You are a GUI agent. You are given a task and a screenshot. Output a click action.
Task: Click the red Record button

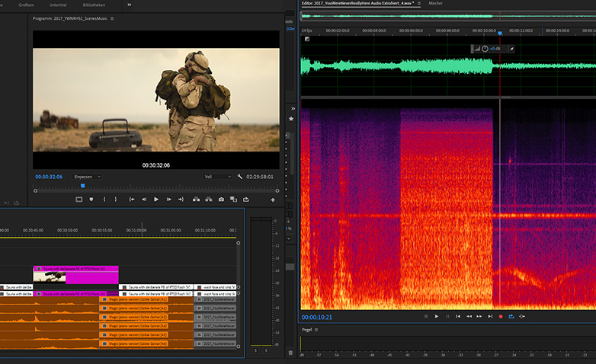click(501, 316)
